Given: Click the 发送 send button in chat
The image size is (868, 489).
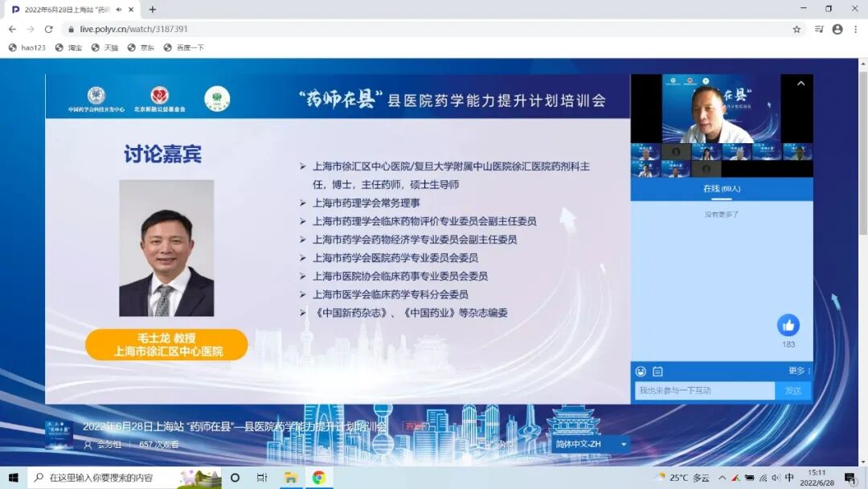Looking at the screenshot, I should pos(792,390).
